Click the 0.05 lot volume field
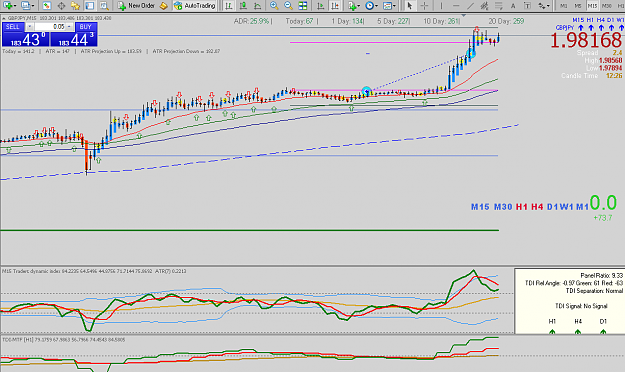The height and width of the screenshot is (372, 625). pyautogui.click(x=50, y=27)
